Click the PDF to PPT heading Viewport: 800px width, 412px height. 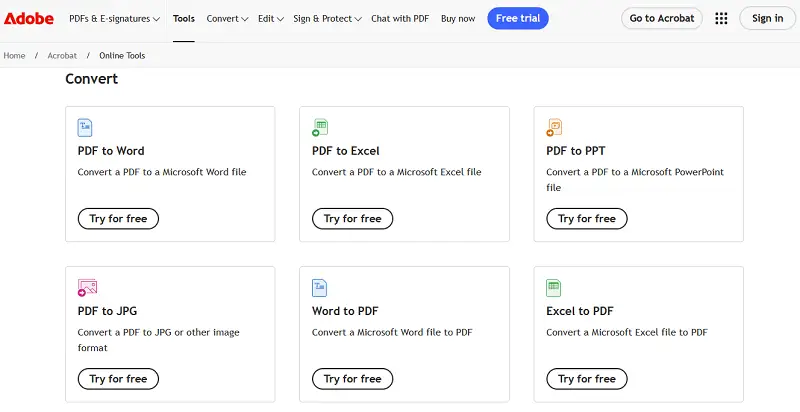pos(576,151)
